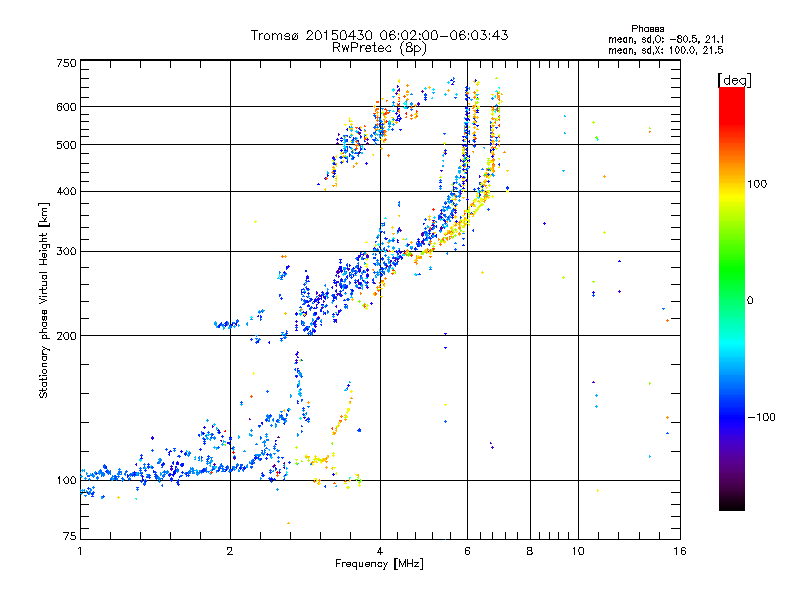Click the plot title 'Tromsø 20150430 06:02:00-06:03:43'
The width and height of the screenshot is (800, 600).
[379, 35]
